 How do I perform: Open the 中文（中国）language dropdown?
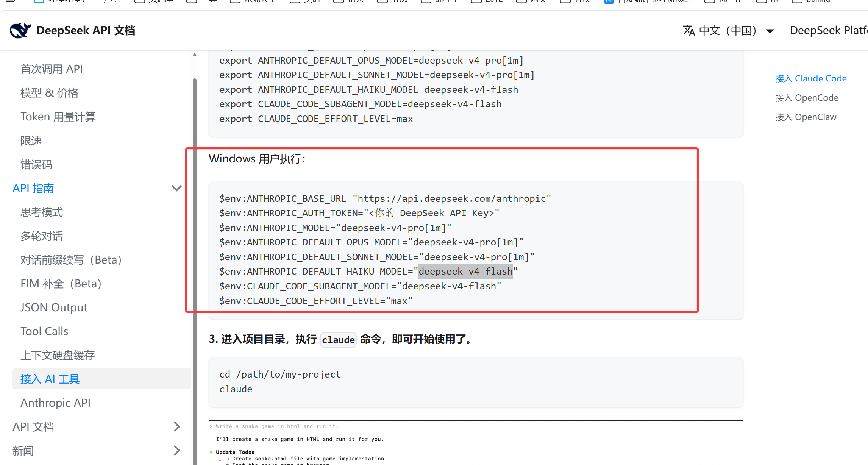[x=729, y=30]
